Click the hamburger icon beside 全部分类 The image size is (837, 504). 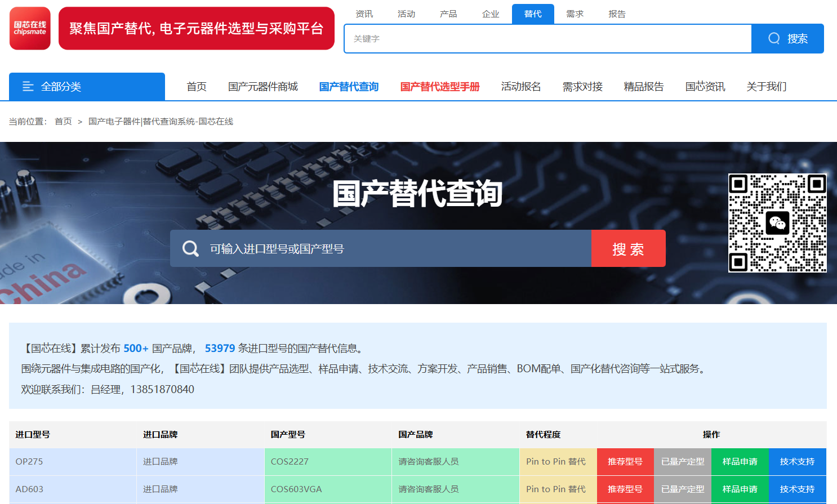point(28,86)
